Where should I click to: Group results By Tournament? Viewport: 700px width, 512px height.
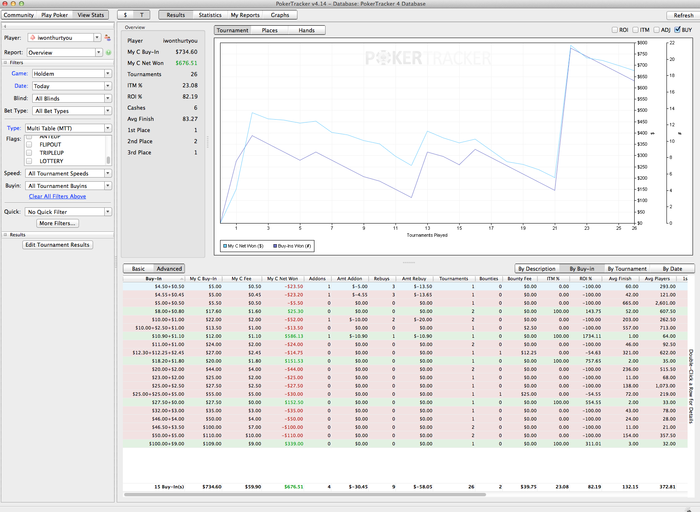[627, 269]
